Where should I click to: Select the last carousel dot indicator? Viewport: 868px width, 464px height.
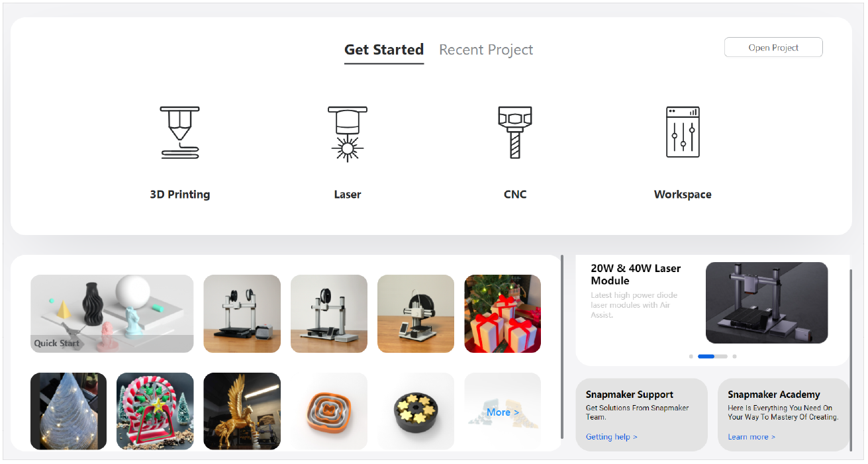pos(734,356)
